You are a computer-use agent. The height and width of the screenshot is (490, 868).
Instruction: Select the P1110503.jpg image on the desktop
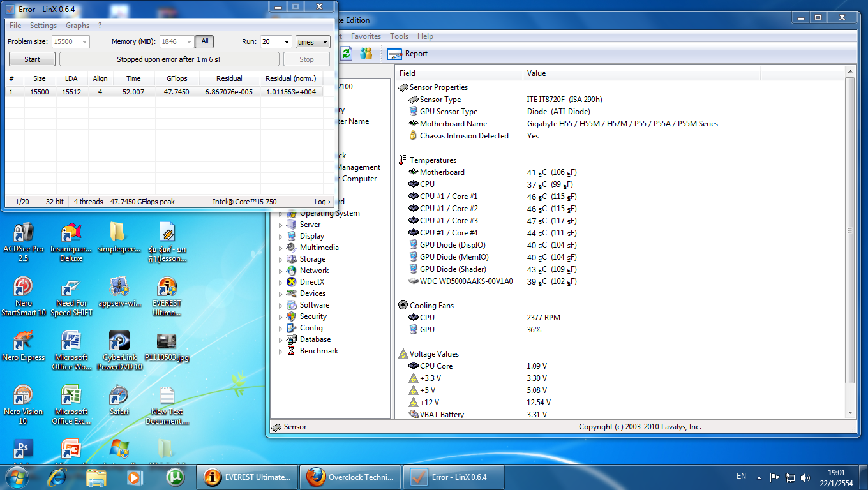click(x=167, y=346)
